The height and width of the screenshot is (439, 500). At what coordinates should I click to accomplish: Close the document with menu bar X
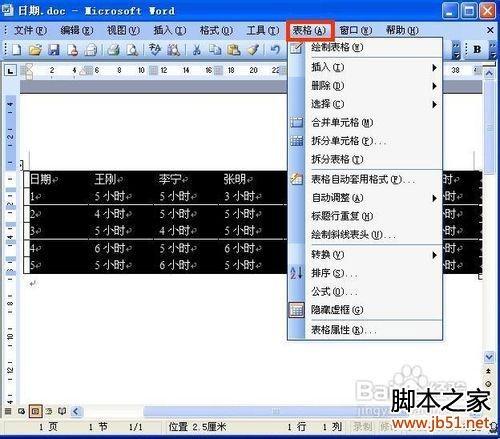(x=490, y=30)
